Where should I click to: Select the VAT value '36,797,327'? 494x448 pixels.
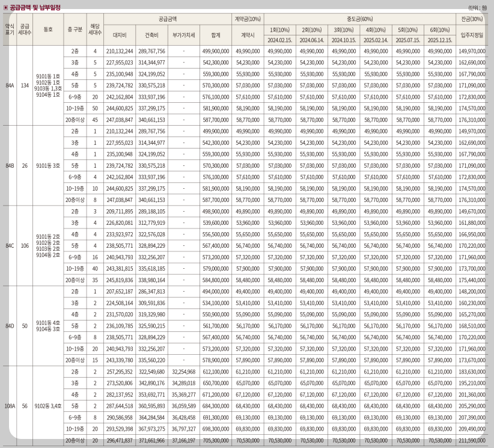point(184,429)
